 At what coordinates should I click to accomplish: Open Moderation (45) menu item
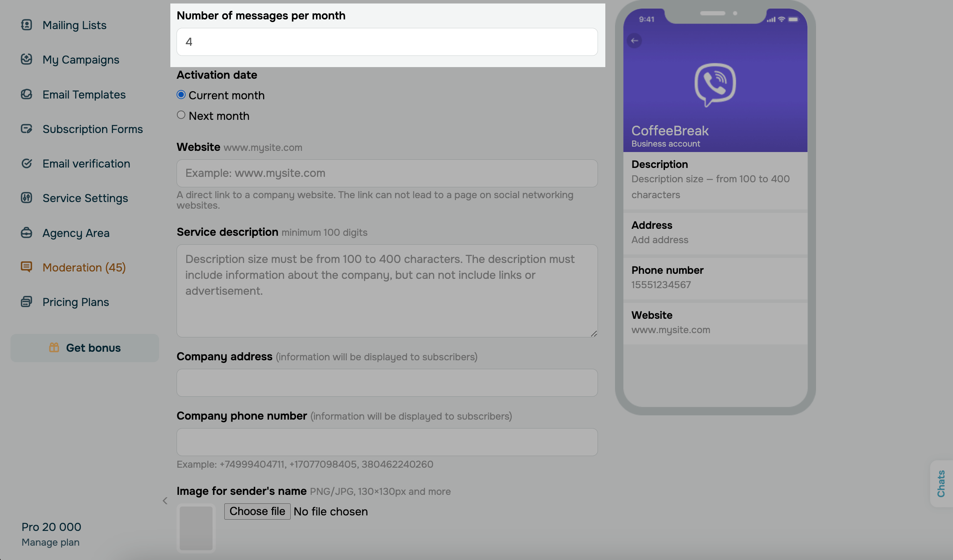84,267
